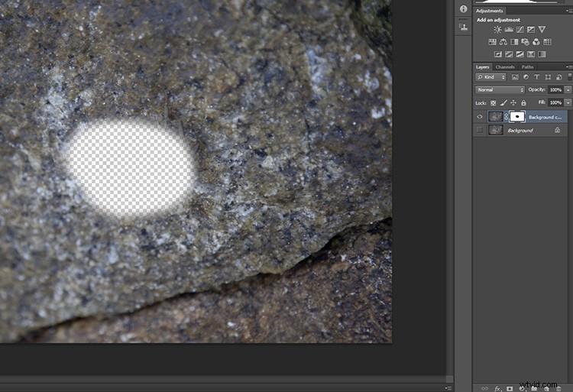Add a Levels adjustment
Screen dimensions: 573x392
tap(509, 30)
